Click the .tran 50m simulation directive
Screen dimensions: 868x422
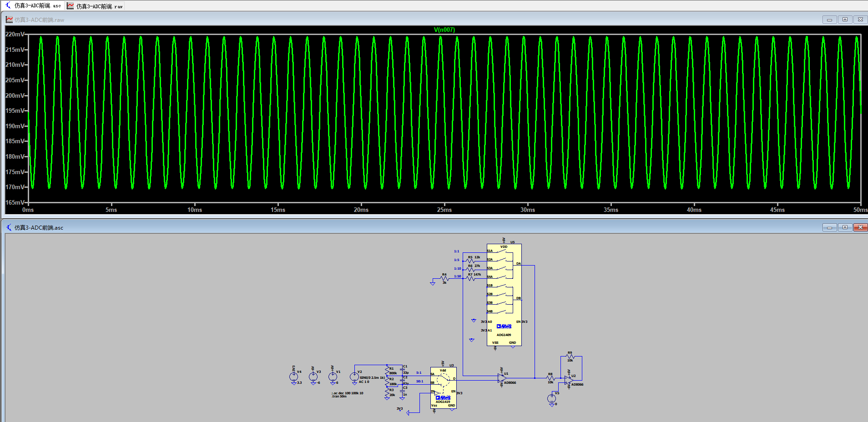tap(339, 397)
